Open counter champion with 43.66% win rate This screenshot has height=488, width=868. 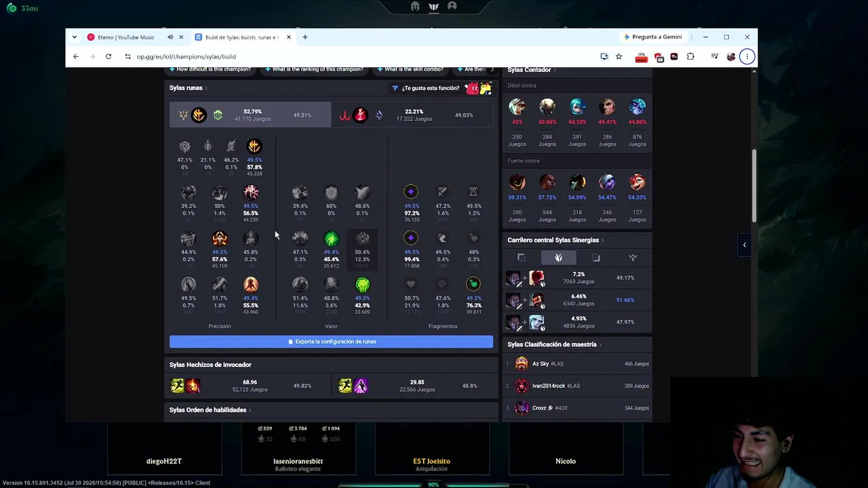(547, 107)
